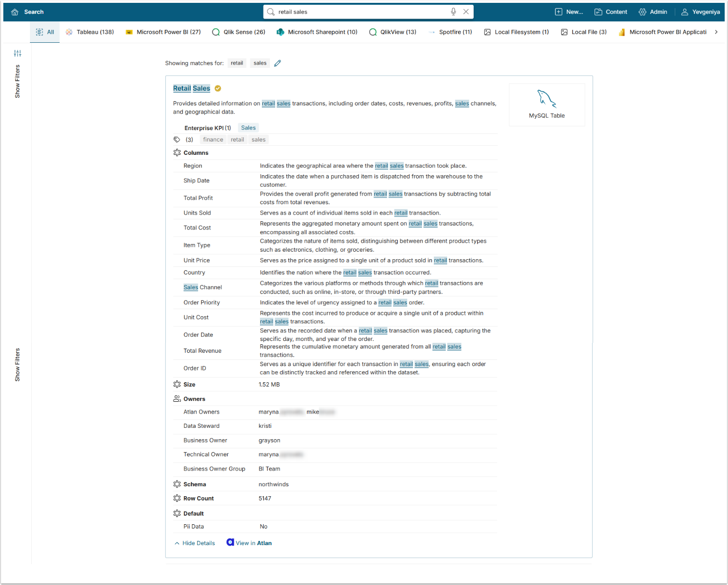
Task: Click the row count value '5147'
Action: pyautogui.click(x=265, y=499)
